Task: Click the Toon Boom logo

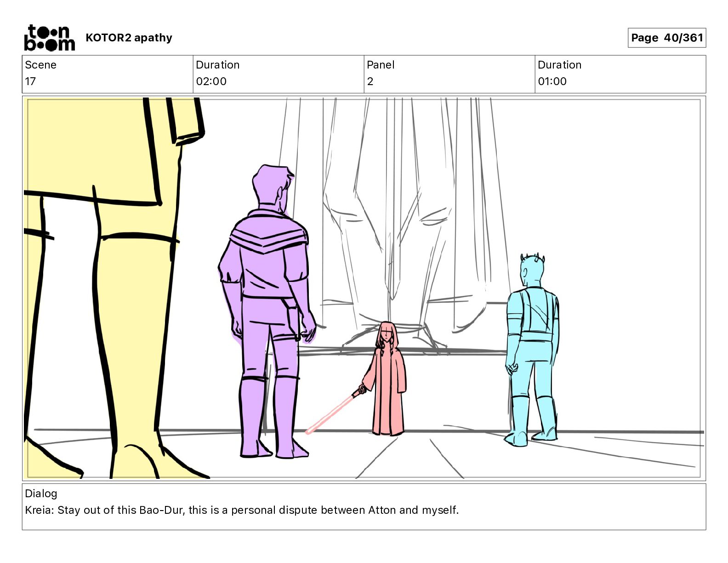Action: (49, 38)
